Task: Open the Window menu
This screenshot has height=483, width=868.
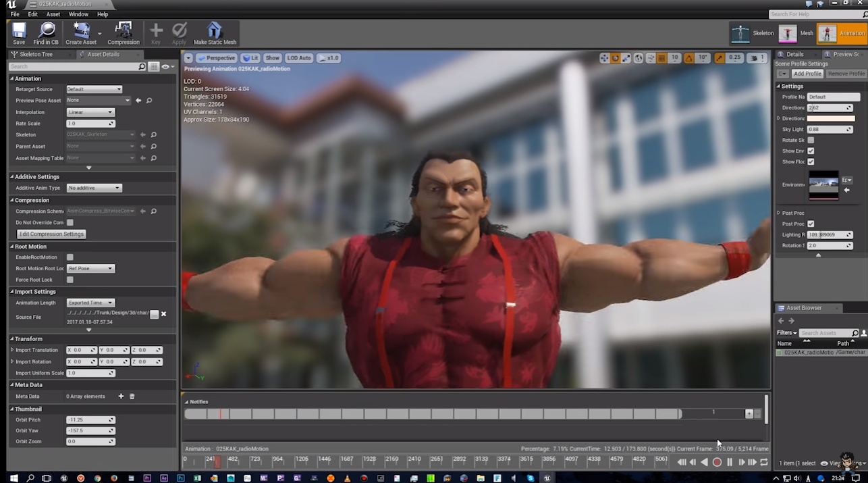Action: [x=78, y=14]
